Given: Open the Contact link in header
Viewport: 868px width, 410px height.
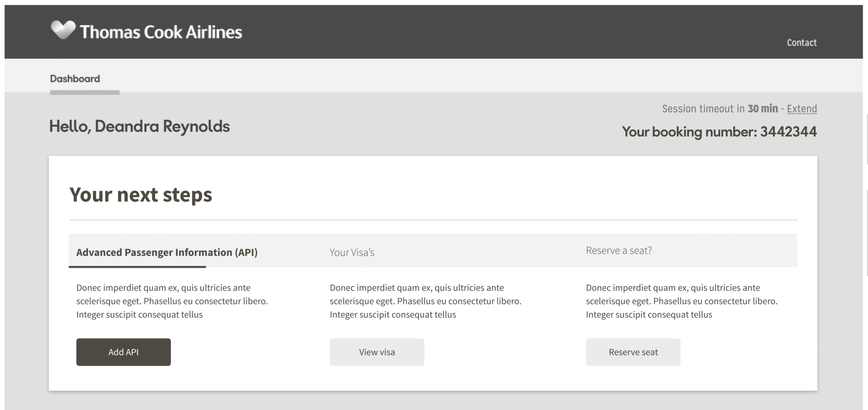Looking at the screenshot, I should [801, 43].
